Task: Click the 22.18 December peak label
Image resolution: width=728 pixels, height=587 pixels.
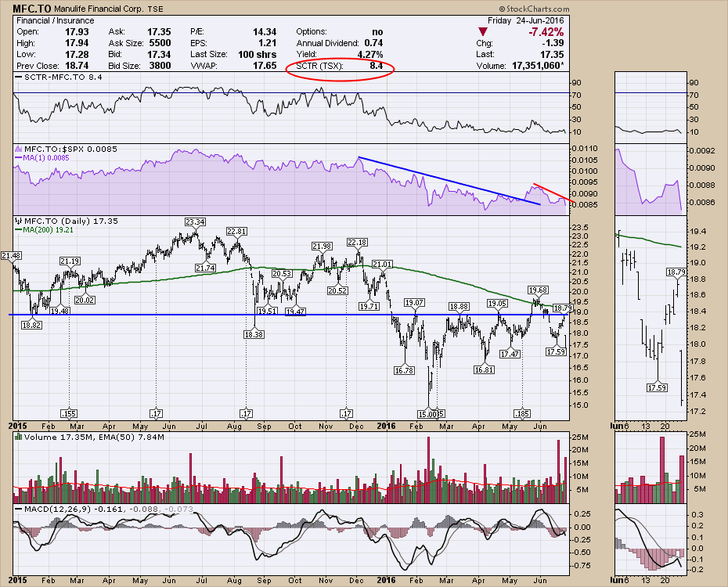Action: tap(357, 242)
